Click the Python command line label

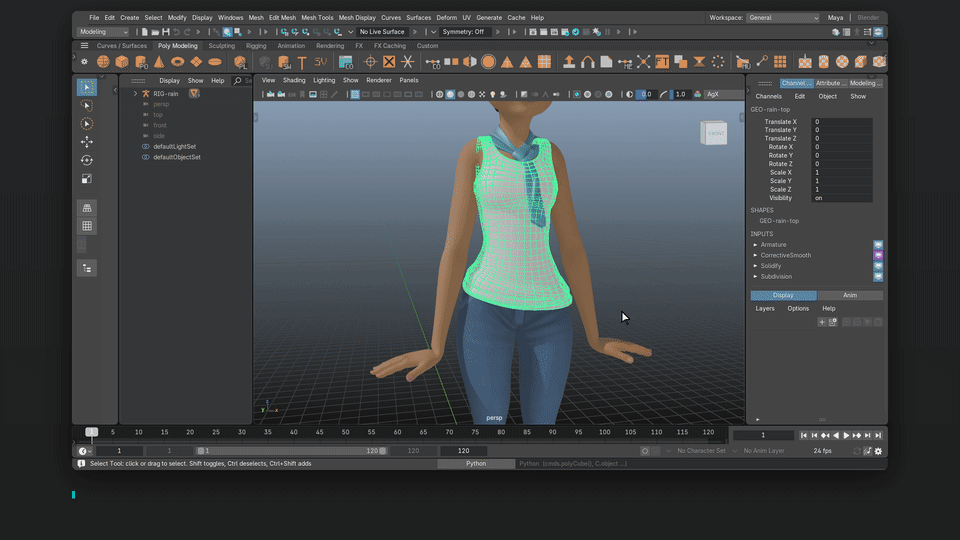pos(476,463)
